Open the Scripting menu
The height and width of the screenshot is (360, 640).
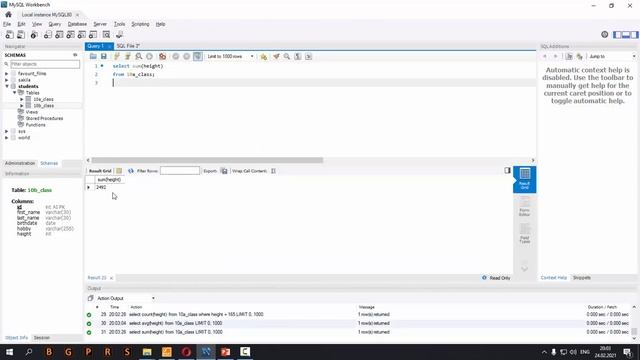[x=140, y=24]
